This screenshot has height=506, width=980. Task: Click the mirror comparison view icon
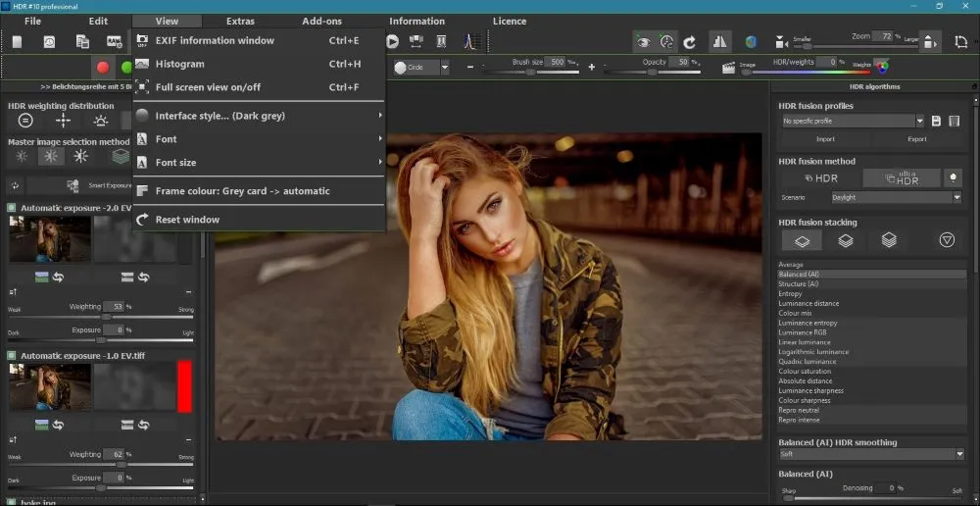click(x=720, y=42)
